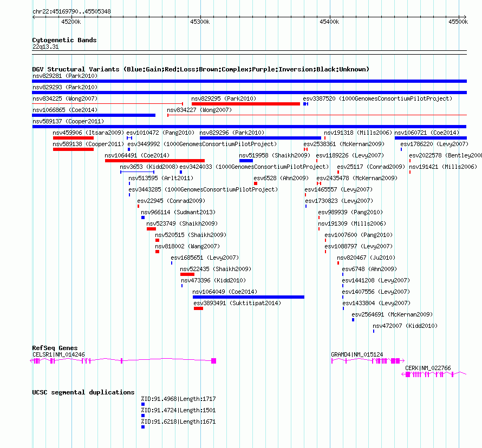Click the esv1010472 (Pang2010) label
Viewport: 482px width, 448px height.
pos(160,133)
